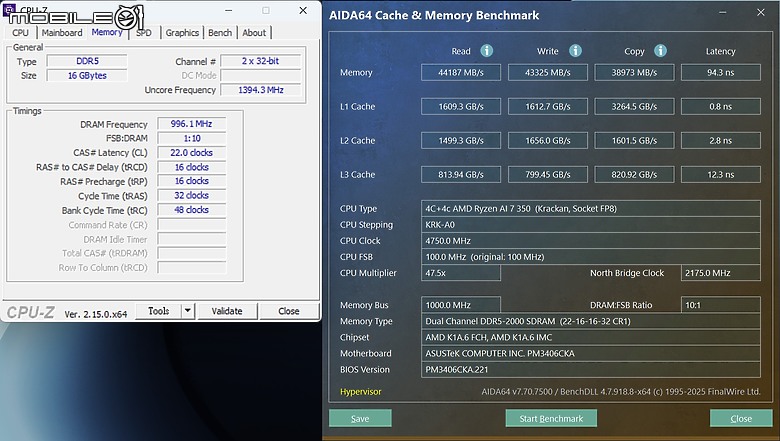The width and height of the screenshot is (780, 441).
Task: Click the L2 Cache latency 2.8 ns
Action: (x=720, y=141)
